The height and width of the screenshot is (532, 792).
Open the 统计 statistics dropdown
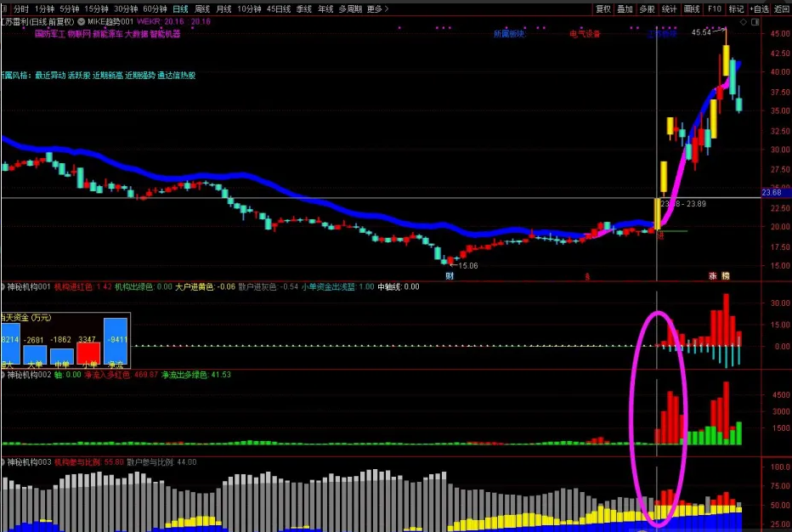click(670, 8)
